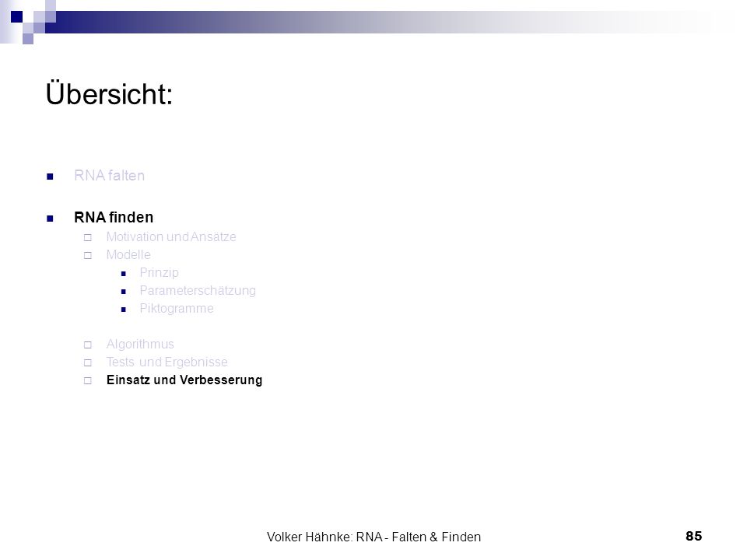Select the bold 'RNA finden' heading
The width and height of the screenshot is (747, 560).
coord(114,217)
